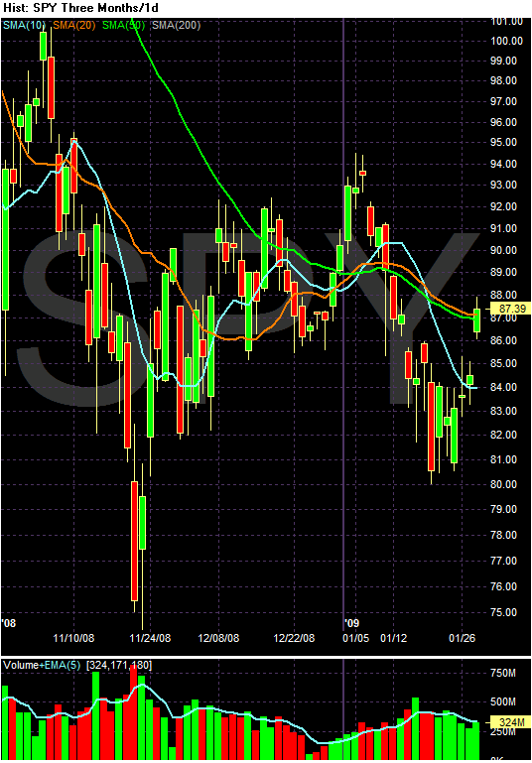Click the '08 year marker label

pos(9,623)
